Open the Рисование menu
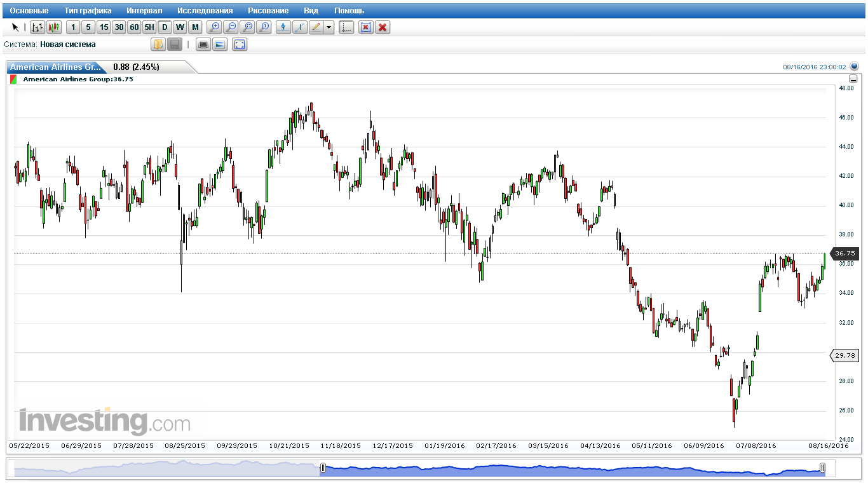 click(x=268, y=11)
